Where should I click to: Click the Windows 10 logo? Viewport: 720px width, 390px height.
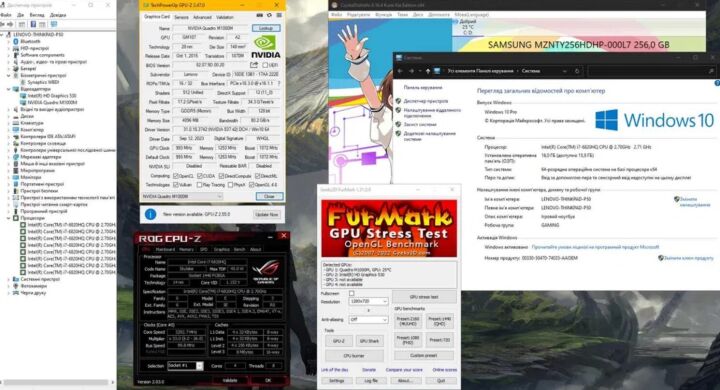(654, 120)
